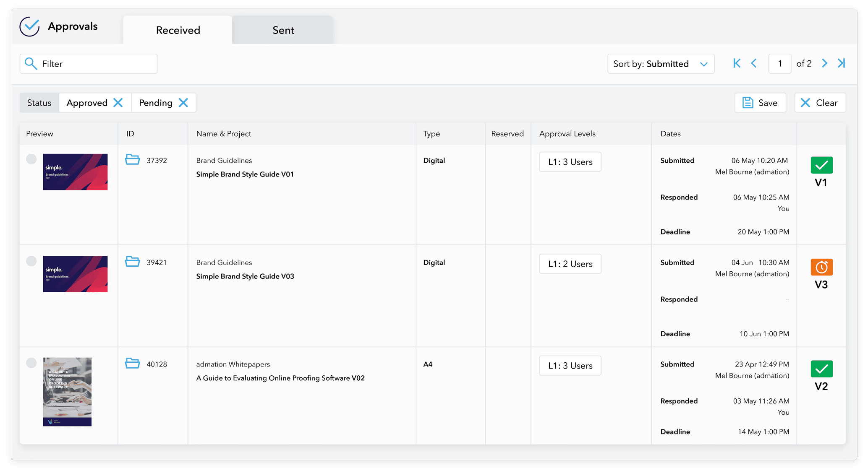868x473 pixels.
Task: Open the Sort by Submitted dropdown
Action: coord(661,63)
